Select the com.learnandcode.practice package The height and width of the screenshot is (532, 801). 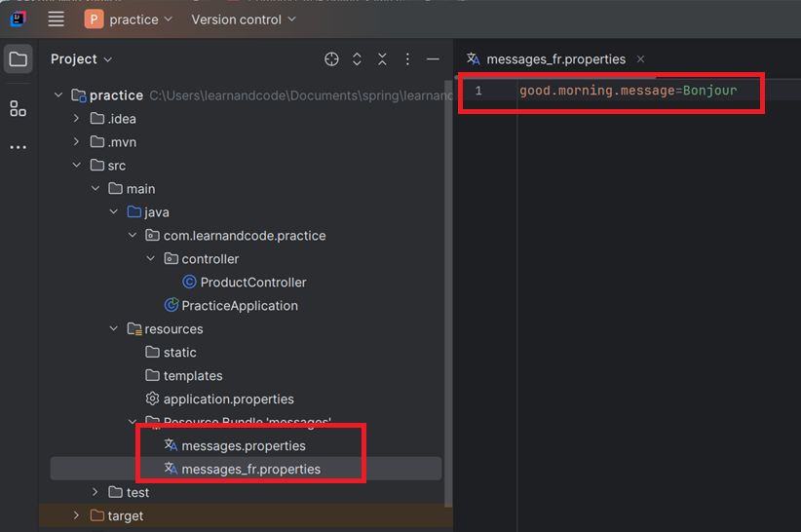(x=245, y=236)
